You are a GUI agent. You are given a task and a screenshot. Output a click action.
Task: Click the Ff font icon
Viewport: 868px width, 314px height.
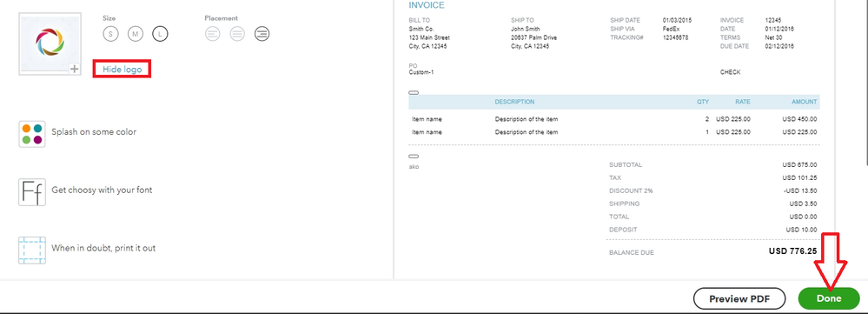pyautogui.click(x=32, y=192)
